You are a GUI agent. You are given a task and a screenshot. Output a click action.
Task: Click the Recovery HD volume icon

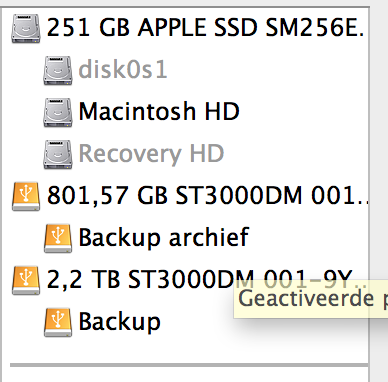[x=58, y=154]
